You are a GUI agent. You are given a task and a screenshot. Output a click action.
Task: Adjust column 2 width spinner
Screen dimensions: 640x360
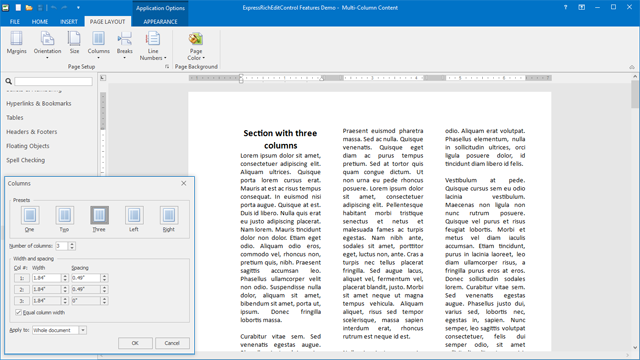point(65,289)
